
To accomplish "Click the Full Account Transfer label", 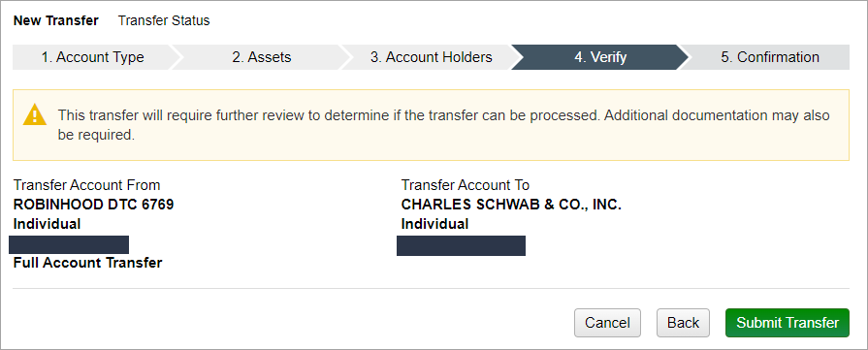I will [87, 263].
